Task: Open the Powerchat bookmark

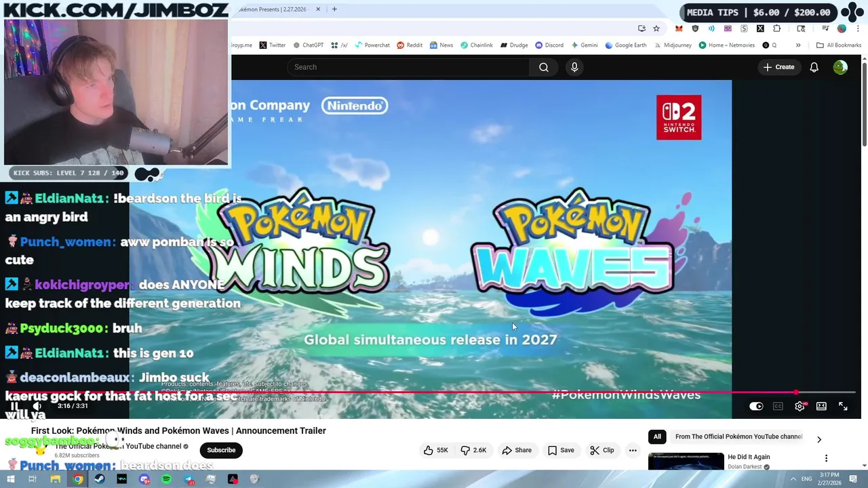Action: pyautogui.click(x=372, y=45)
